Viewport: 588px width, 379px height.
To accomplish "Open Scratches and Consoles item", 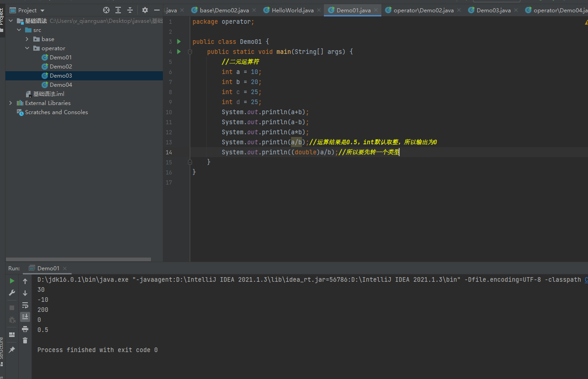I will click(56, 112).
